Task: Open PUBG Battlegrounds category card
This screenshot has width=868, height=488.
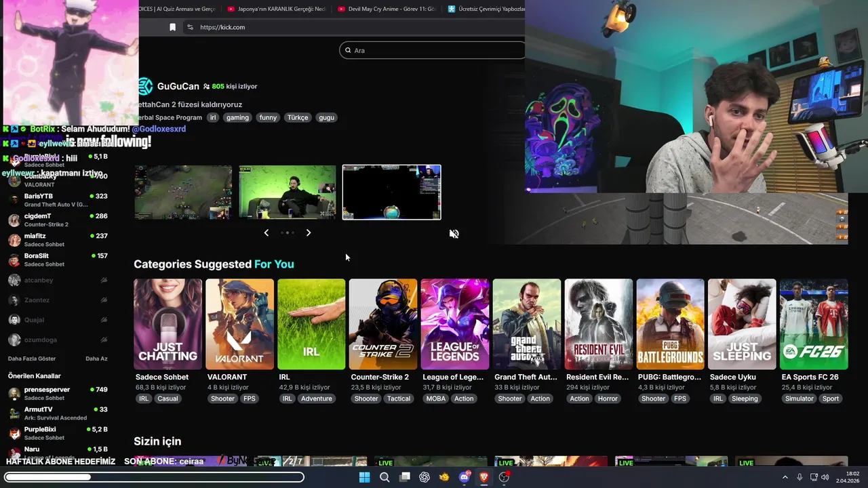Action: [671, 324]
